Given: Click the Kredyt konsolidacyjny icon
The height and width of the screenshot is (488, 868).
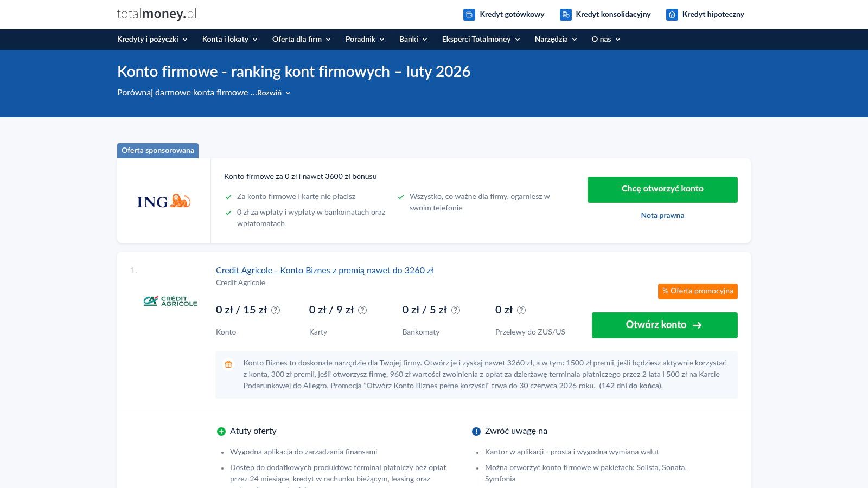Looking at the screenshot, I should point(565,15).
